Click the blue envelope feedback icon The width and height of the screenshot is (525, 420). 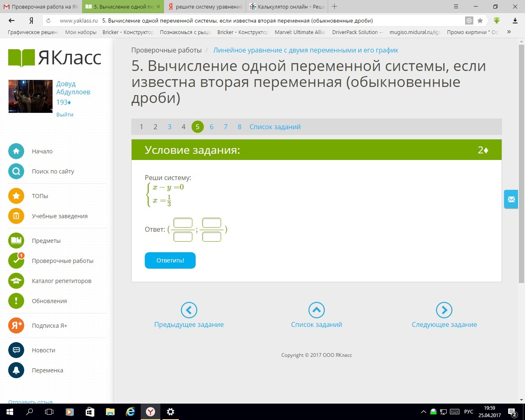pyautogui.click(x=511, y=199)
